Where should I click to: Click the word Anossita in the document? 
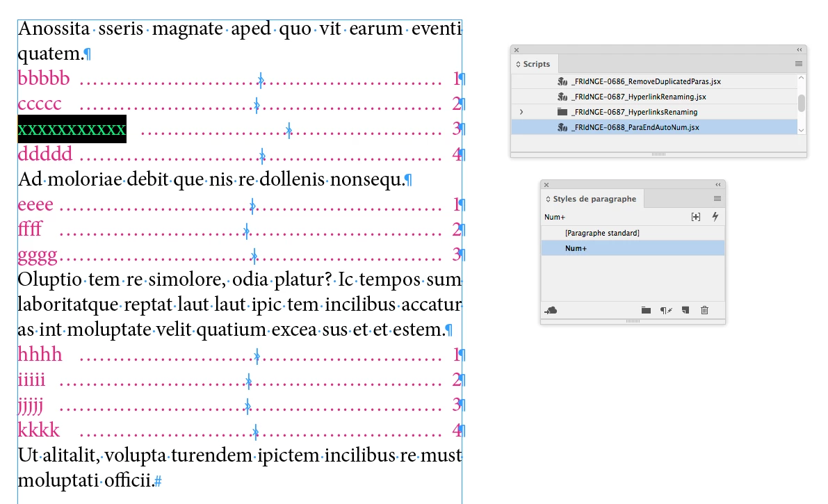point(54,29)
